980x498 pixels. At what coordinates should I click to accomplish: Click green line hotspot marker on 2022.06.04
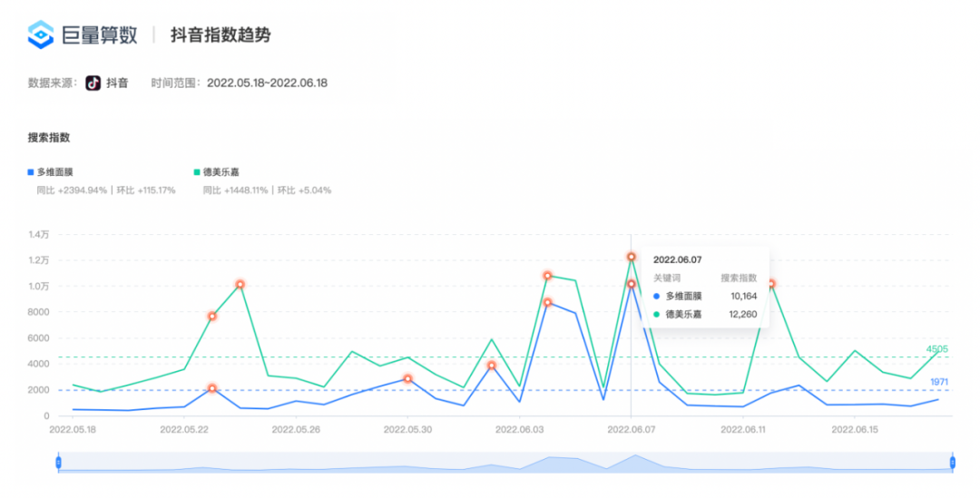[548, 276]
